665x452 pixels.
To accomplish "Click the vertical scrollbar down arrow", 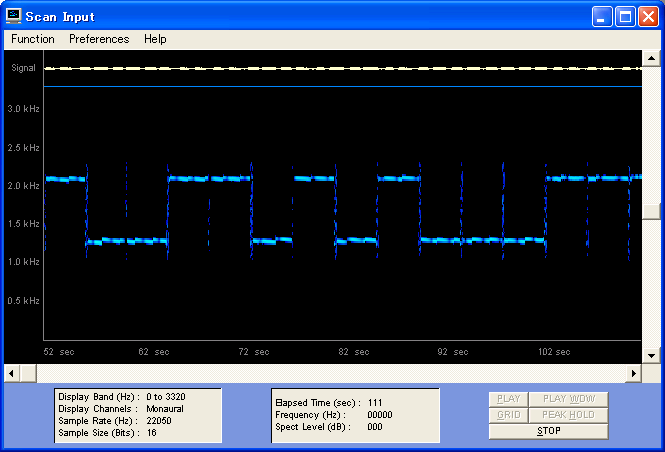I will click(651, 356).
